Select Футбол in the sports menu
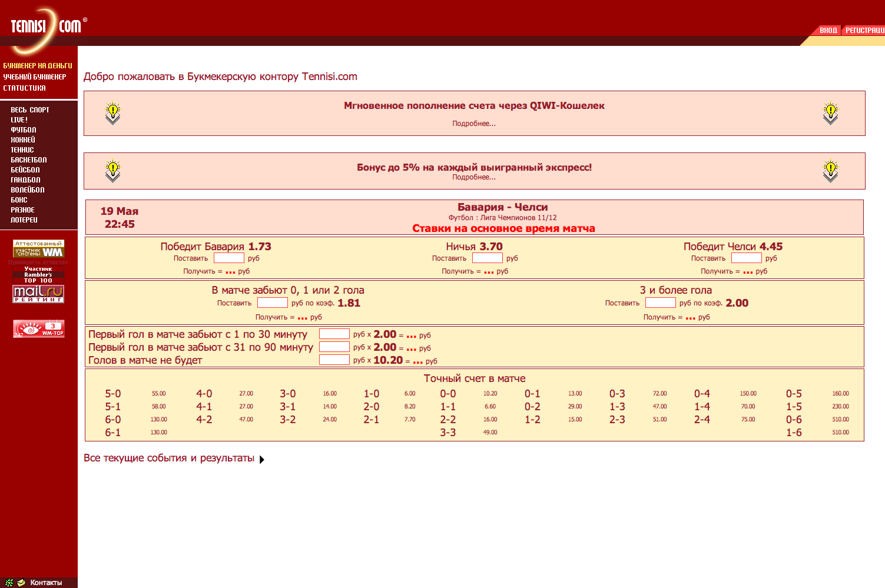This screenshot has height=588, width=885. pos(24,129)
